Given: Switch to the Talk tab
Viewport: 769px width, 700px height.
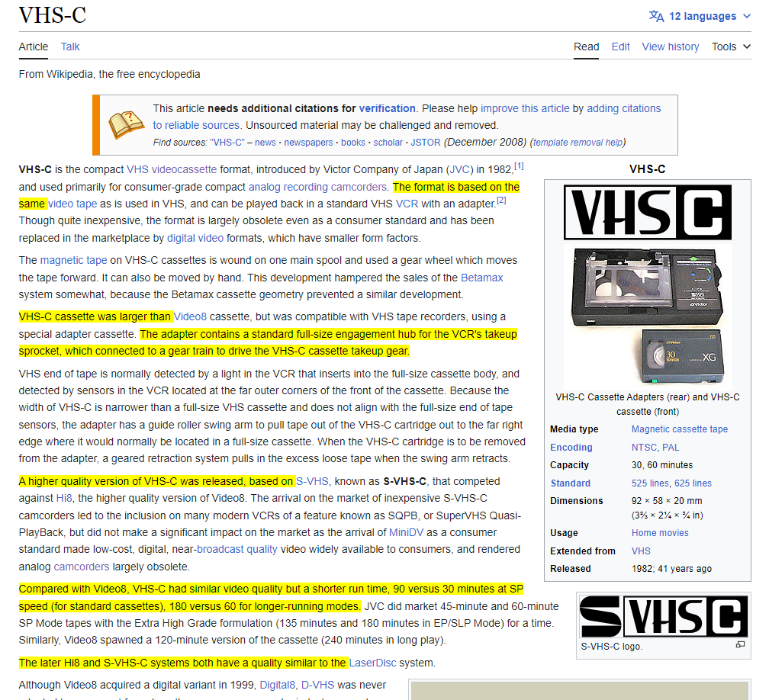Looking at the screenshot, I should pos(70,47).
